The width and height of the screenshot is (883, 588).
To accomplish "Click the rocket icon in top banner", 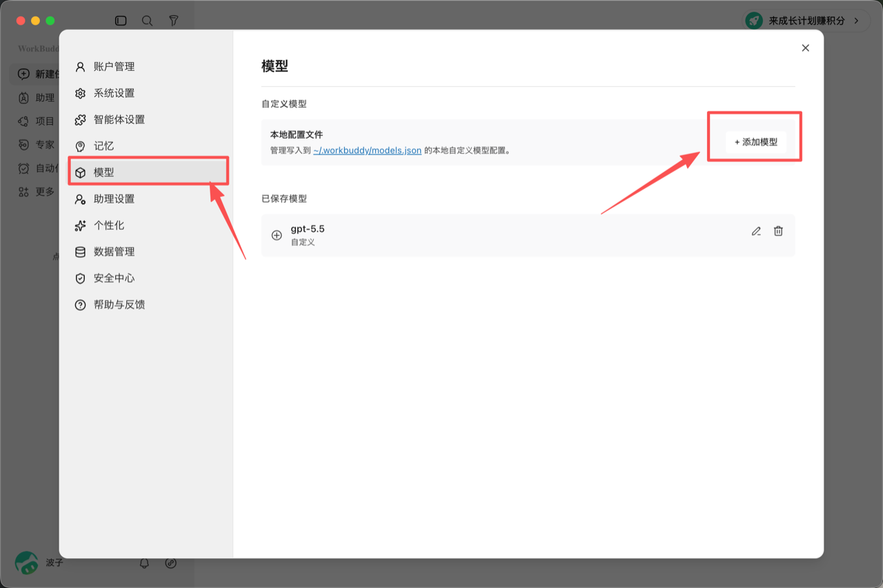I will click(754, 21).
